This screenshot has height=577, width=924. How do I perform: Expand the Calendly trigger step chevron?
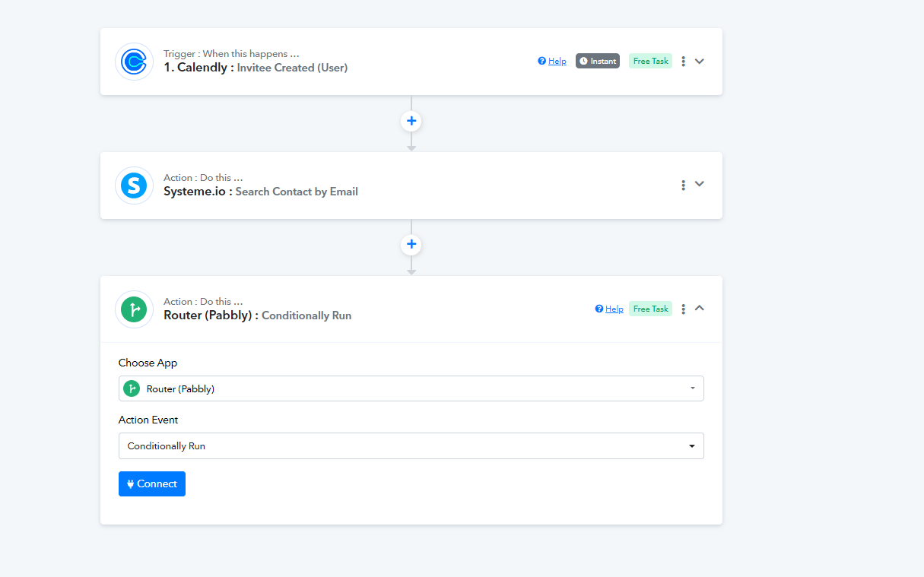tap(700, 61)
